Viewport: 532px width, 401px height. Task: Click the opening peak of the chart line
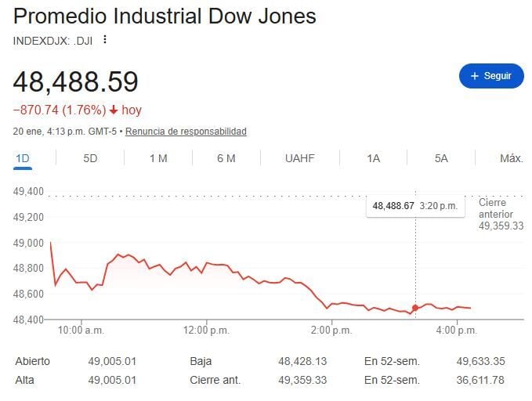point(51,242)
